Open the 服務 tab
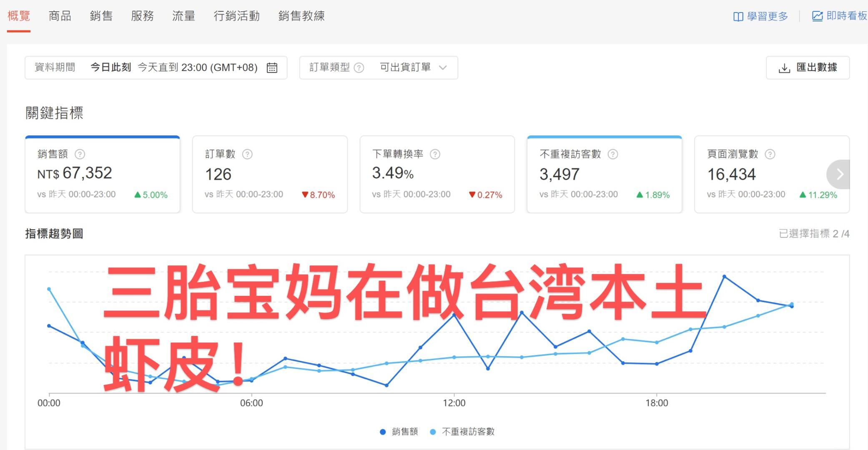Viewport: 868px width, 450px height. tap(143, 16)
